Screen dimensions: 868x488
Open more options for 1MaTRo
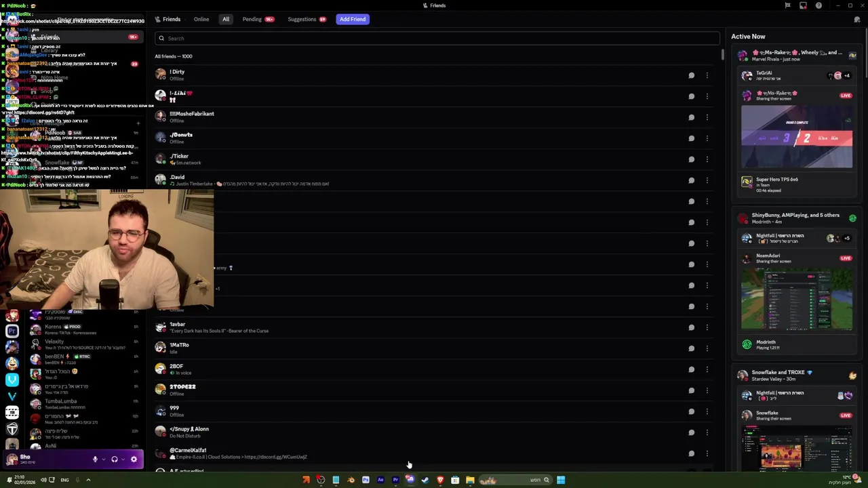[x=707, y=348]
